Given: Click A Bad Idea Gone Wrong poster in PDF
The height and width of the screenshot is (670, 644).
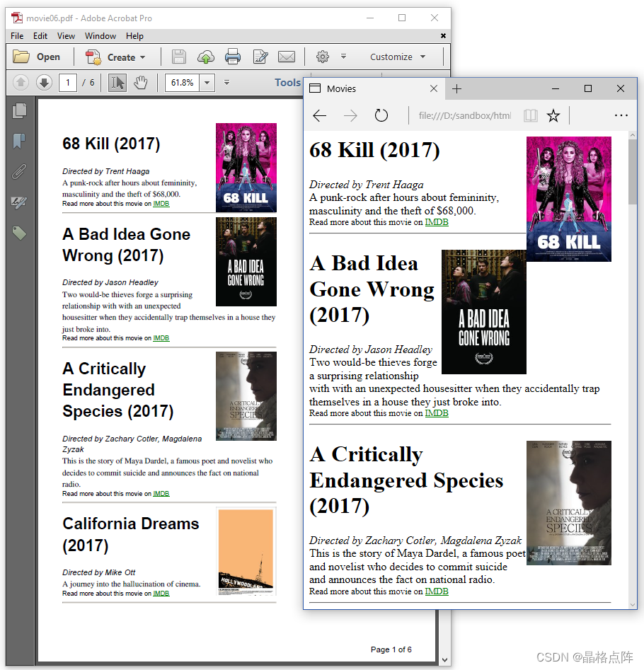Looking at the screenshot, I should (246, 262).
